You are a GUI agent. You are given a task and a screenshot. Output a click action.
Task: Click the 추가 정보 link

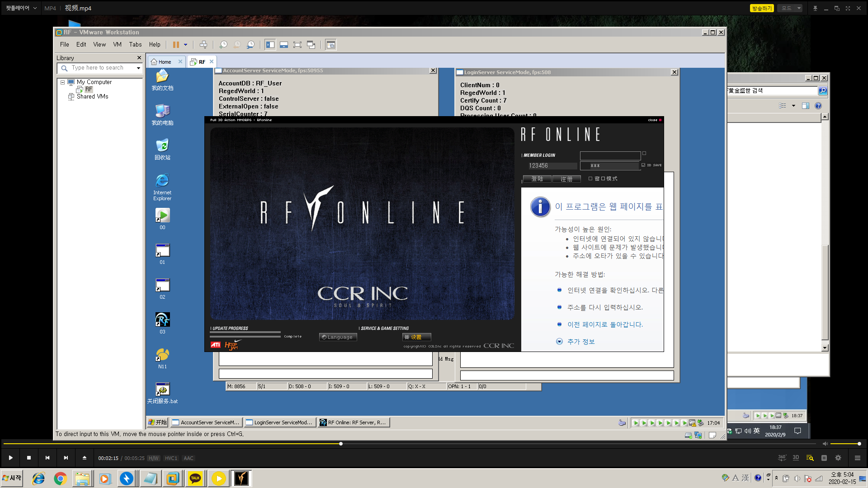coord(581,342)
